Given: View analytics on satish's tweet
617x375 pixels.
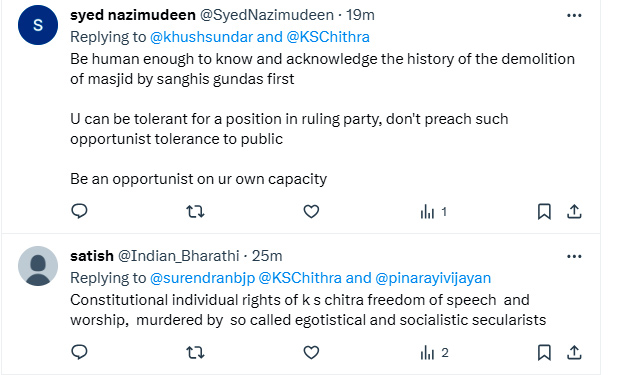Looking at the screenshot, I should click(x=434, y=353).
